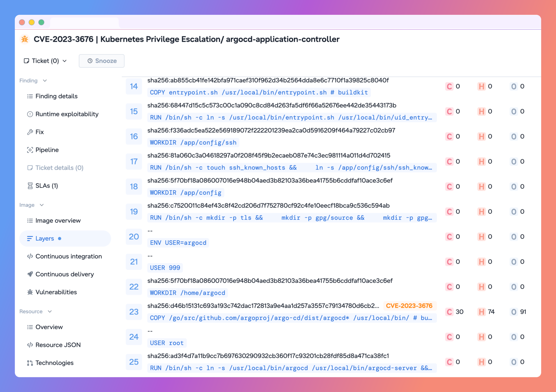Image resolution: width=556 pixels, height=392 pixels.
Task: Click the other O badge on layer 23
Action: coord(514,312)
